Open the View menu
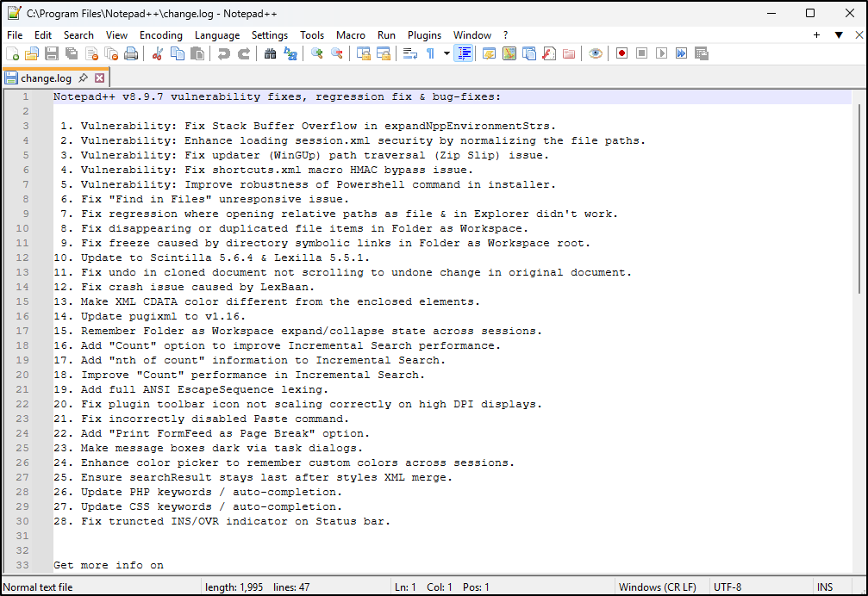868x596 pixels. pos(116,34)
